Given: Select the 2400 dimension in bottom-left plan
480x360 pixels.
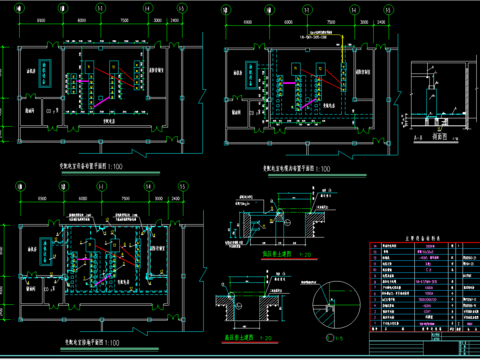Looking at the screenshot, I should [176, 198].
